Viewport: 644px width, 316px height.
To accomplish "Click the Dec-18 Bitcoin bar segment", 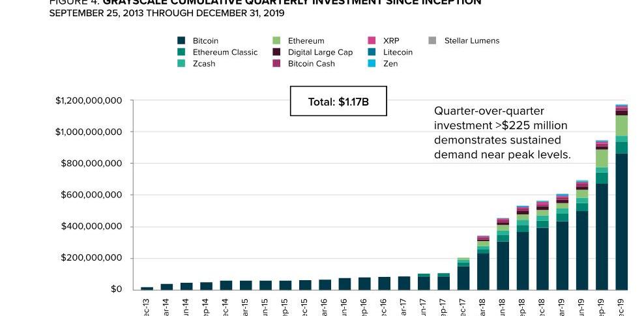I will [542, 259].
